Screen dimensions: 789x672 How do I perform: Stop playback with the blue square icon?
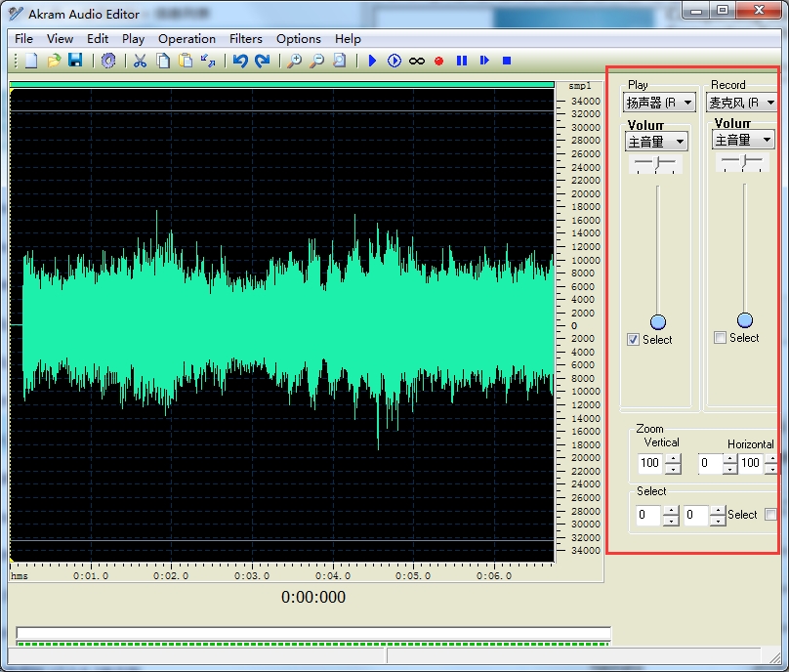pyautogui.click(x=507, y=61)
